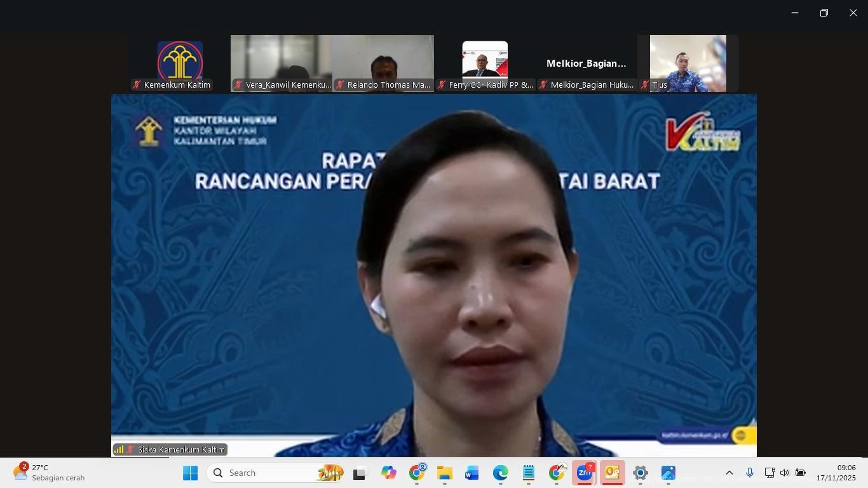This screenshot has width=868, height=488.
Task: Open the Photos app in the taskbar
Action: click(668, 473)
